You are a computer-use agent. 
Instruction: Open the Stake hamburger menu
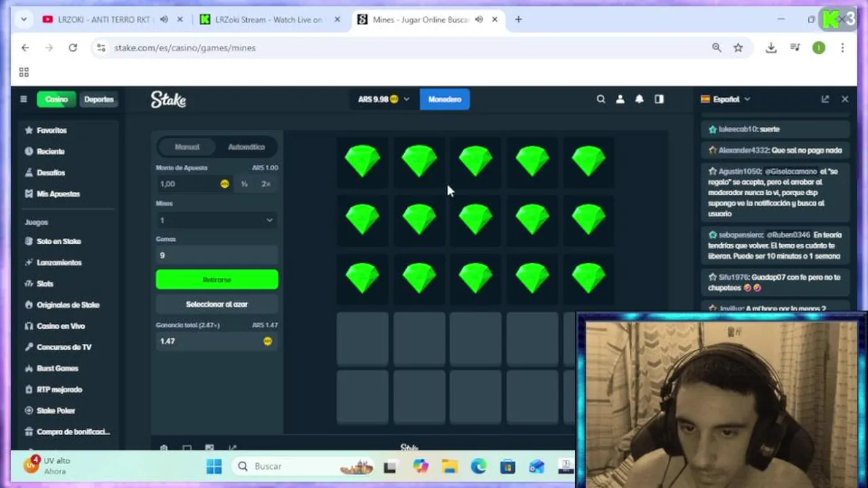point(23,99)
